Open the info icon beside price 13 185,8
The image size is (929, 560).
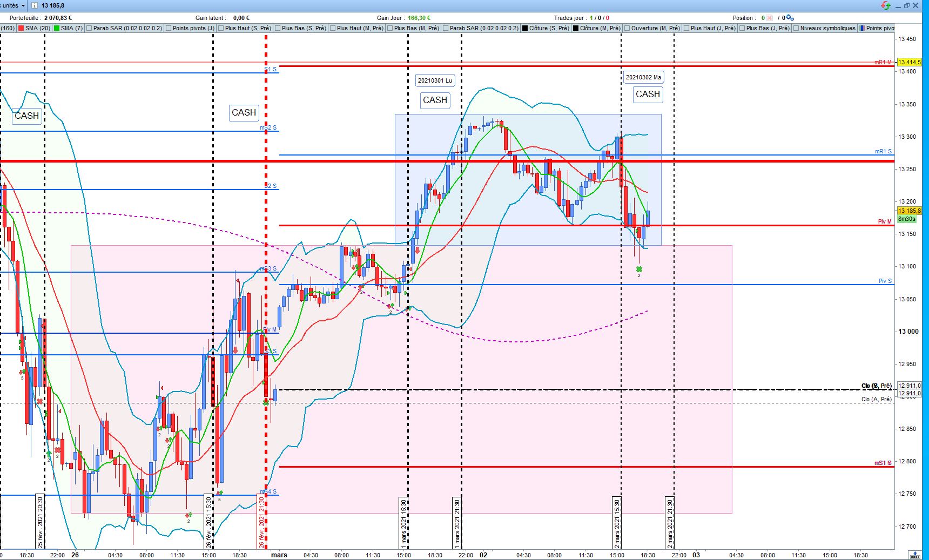pos(35,5)
